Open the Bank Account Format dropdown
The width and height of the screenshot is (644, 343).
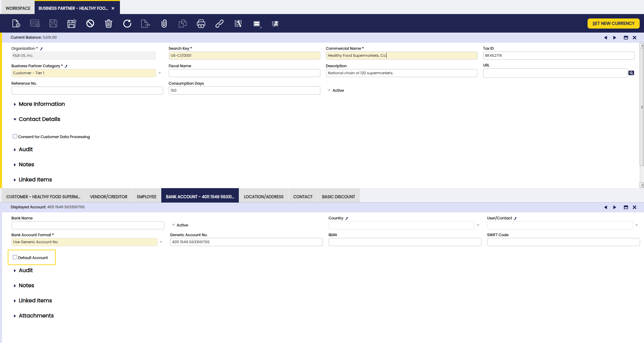[x=161, y=242]
